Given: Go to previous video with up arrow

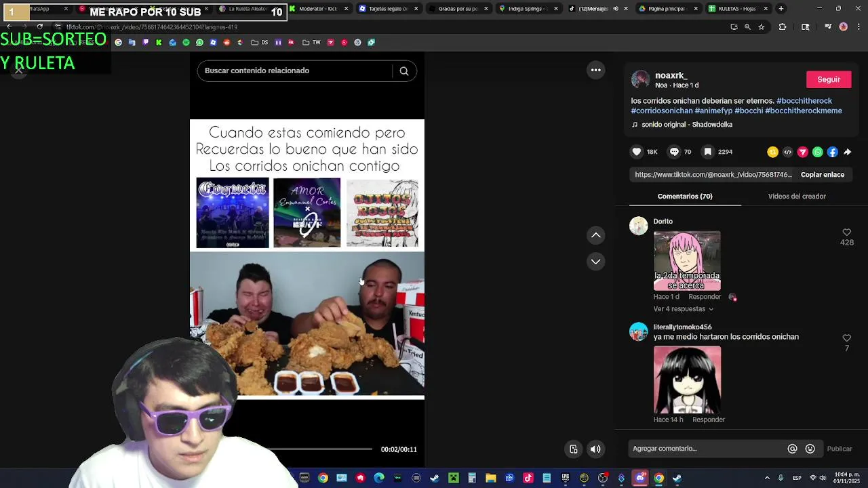Looking at the screenshot, I should coord(596,235).
